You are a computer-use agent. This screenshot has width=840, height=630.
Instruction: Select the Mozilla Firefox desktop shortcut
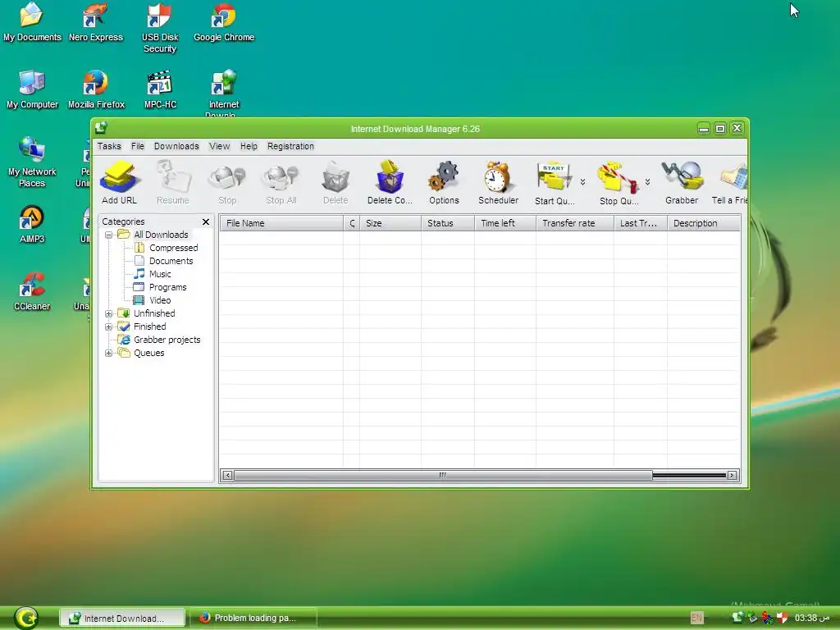click(x=96, y=89)
